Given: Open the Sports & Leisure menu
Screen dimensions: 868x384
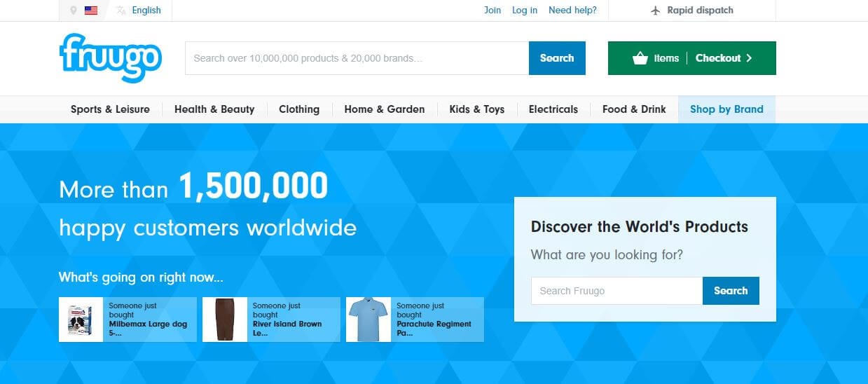Looking at the screenshot, I should (110, 109).
